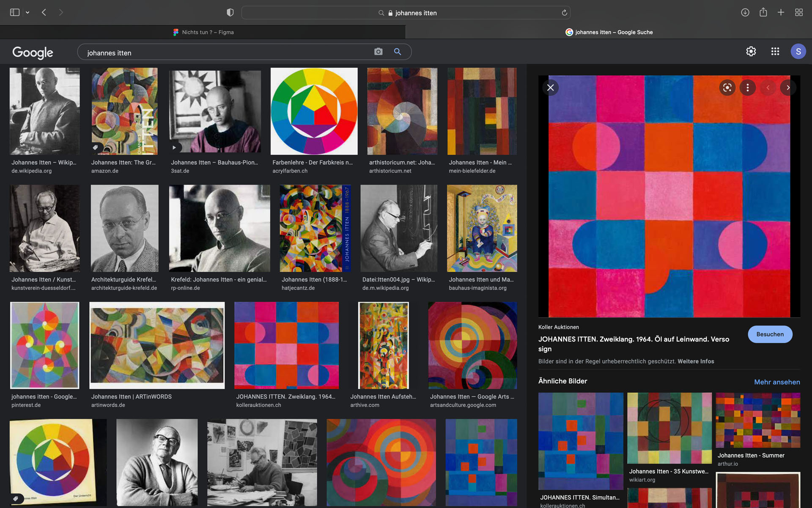Click the acrylfarben.ch source text
Screen dimensions: 812x508
point(290,171)
